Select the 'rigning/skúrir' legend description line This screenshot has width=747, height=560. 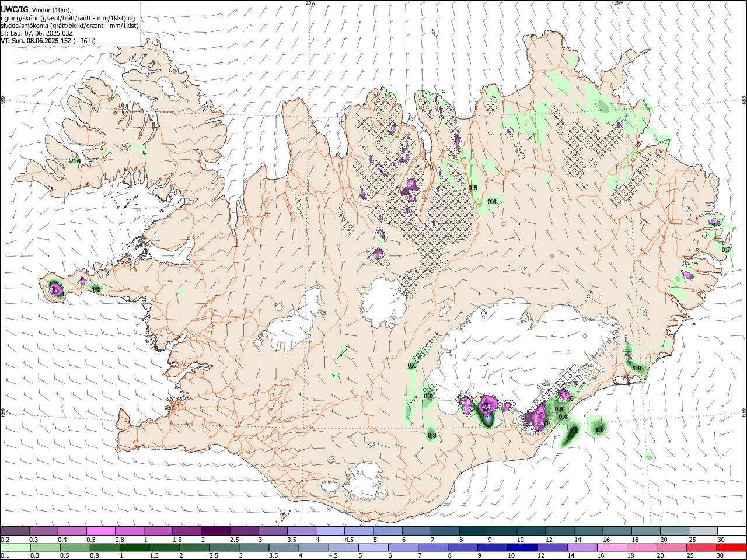(x=68, y=18)
